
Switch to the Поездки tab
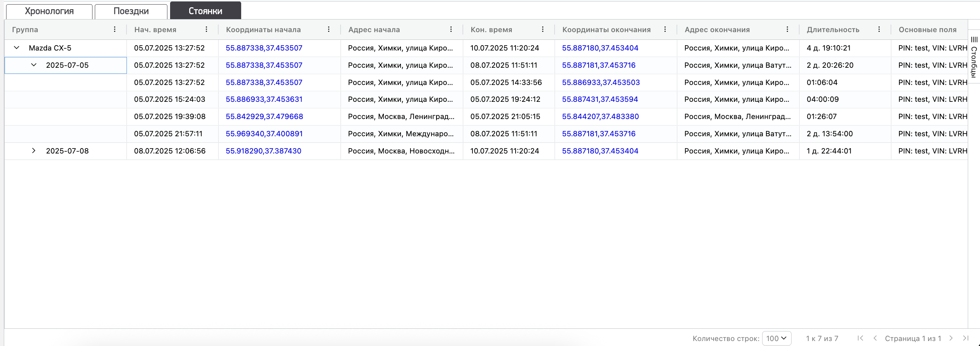pos(131,11)
